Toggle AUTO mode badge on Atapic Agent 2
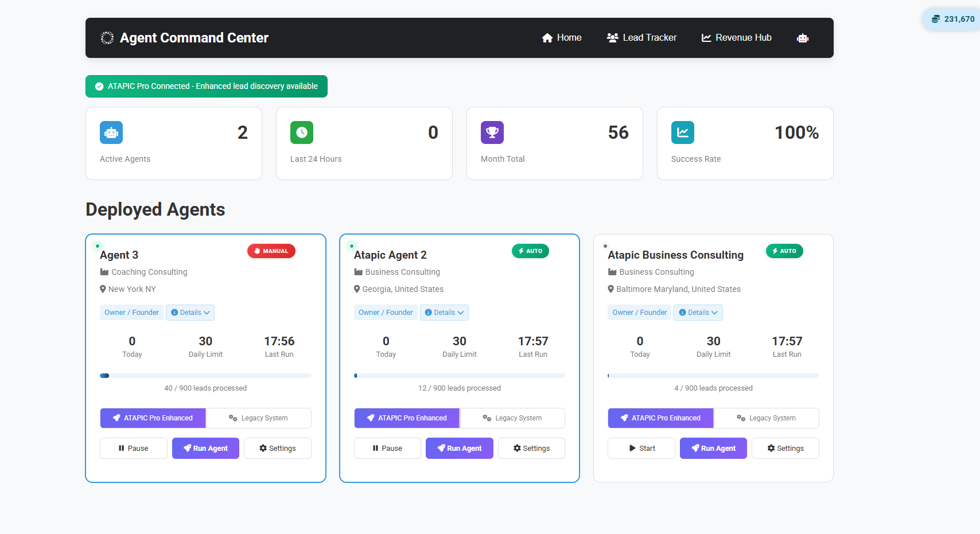Screen dimensions: 980x534 pyautogui.click(x=530, y=251)
